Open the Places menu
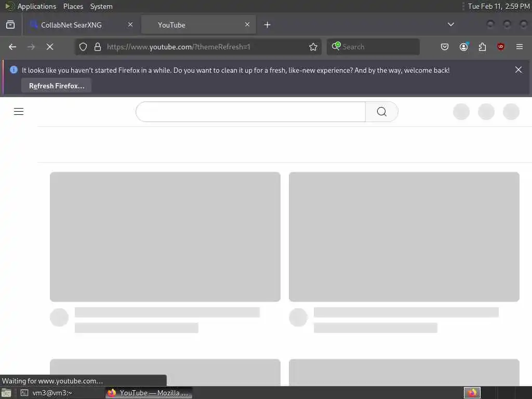Viewport: 532px width, 399px height. pos(73,6)
